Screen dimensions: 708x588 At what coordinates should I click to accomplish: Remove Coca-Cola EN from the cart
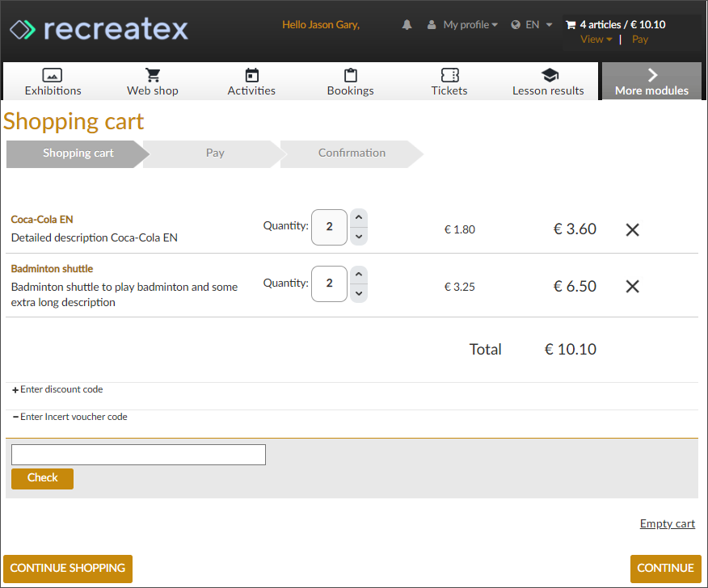(x=632, y=229)
